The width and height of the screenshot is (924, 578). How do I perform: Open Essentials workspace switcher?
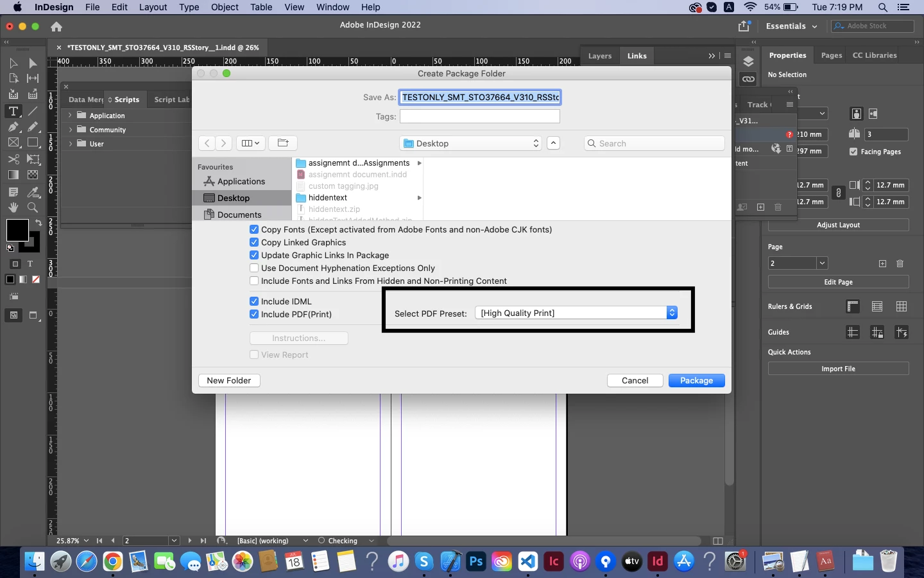[791, 26]
